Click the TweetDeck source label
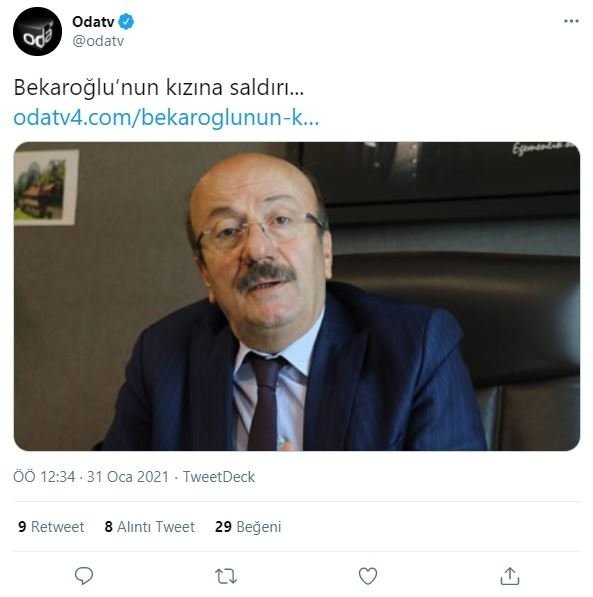Screen dimensions: 593x597 click(x=219, y=477)
